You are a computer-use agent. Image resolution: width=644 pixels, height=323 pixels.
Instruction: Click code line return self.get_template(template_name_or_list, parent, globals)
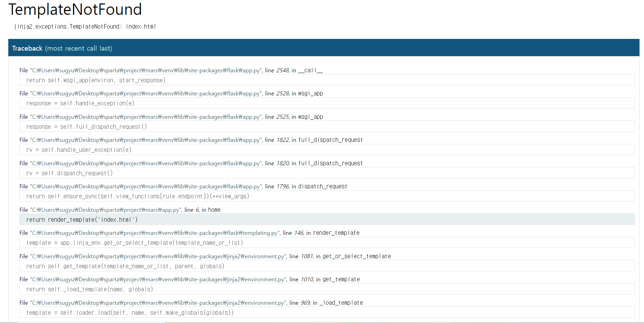327,266
